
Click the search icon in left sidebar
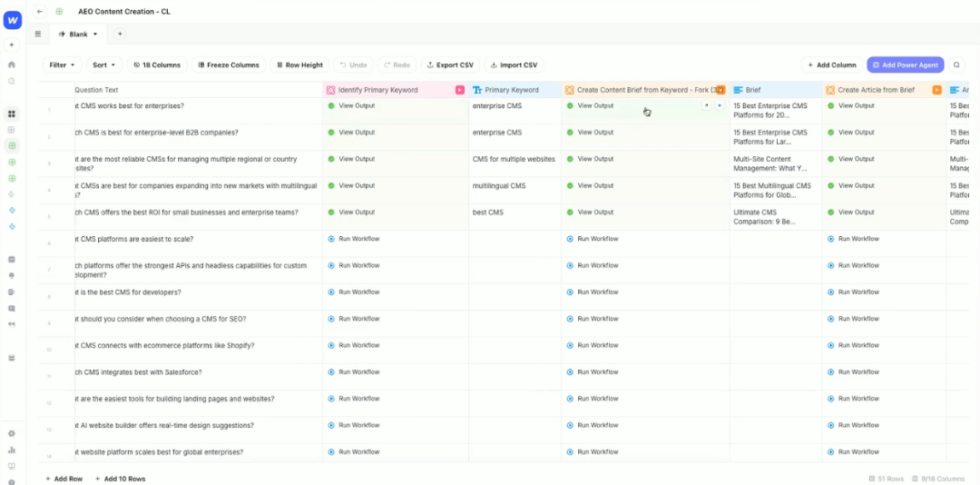tap(12, 81)
